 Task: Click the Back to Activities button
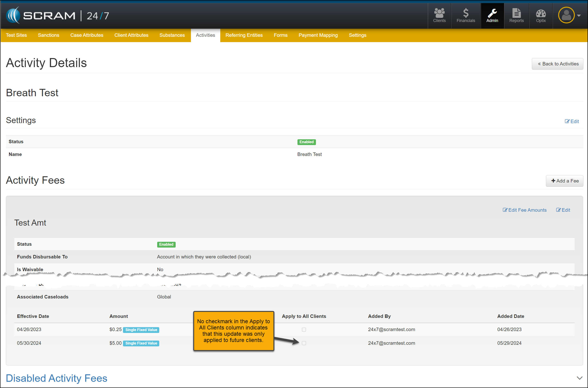(x=557, y=64)
